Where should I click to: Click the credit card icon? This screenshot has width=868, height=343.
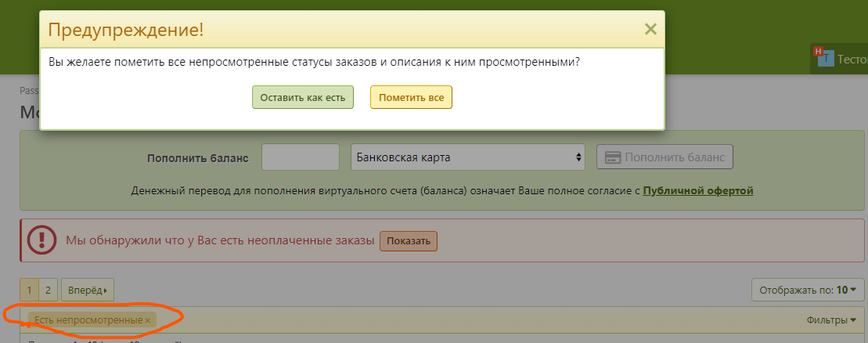[x=613, y=157]
